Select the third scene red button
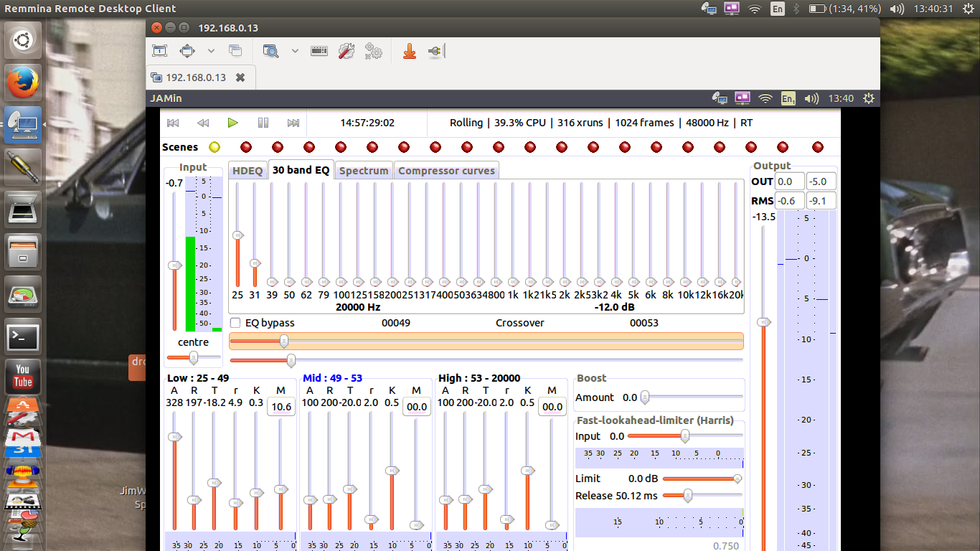The image size is (980, 551). [x=278, y=147]
